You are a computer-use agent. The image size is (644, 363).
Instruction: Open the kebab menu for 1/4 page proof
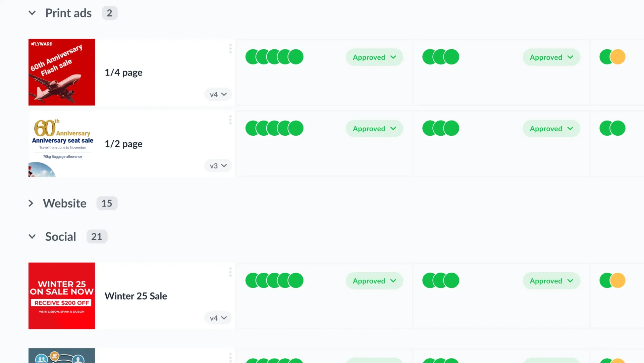[230, 48]
